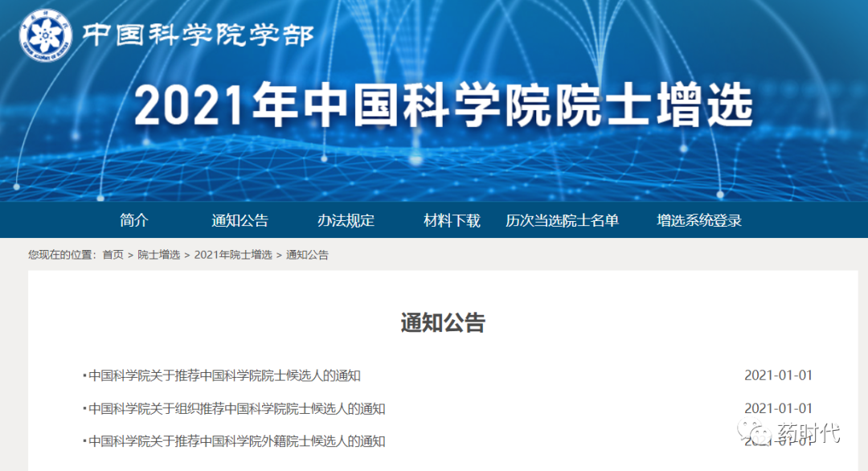Click the 院士增选 breadcrumb link
This screenshot has width=868, height=471.
pos(159,255)
